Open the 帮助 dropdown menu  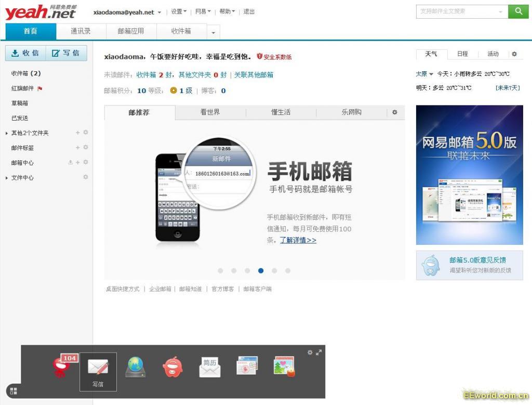227,11
